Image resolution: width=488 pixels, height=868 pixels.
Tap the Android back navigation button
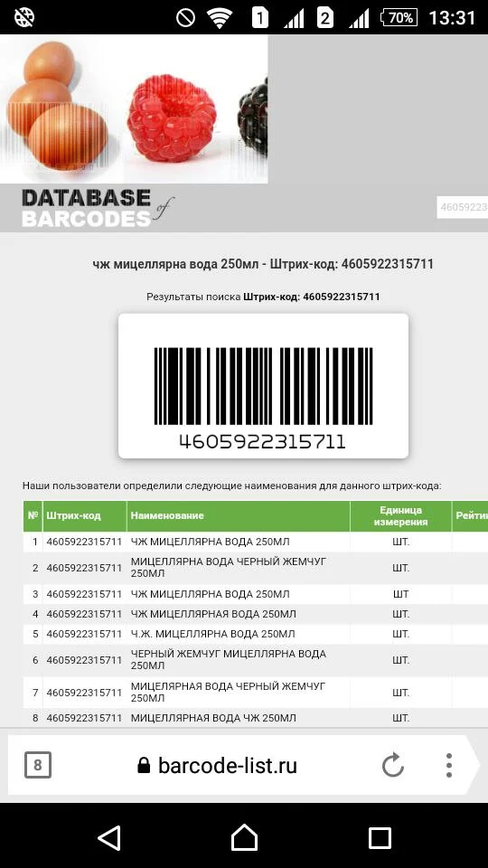[109, 837]
